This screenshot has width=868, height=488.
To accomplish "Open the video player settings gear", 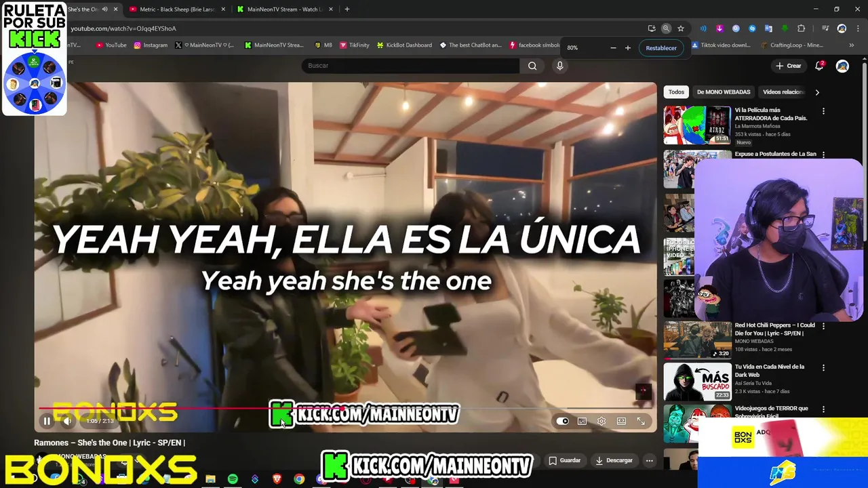I will click(601, 421).
